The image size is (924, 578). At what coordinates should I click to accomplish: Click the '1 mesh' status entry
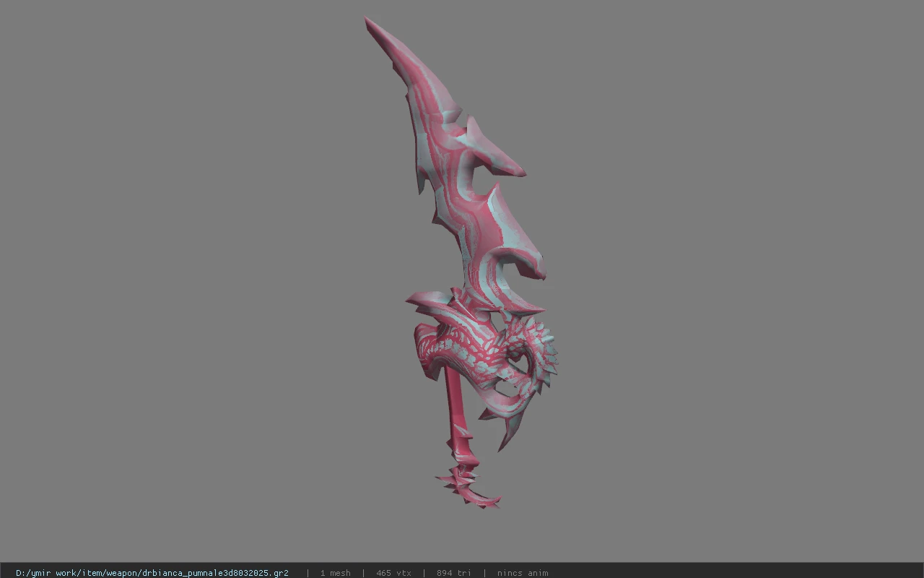pos(335,573)
